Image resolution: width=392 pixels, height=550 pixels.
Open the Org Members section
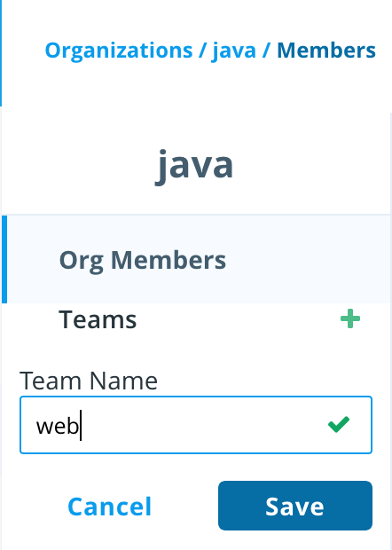143,260
